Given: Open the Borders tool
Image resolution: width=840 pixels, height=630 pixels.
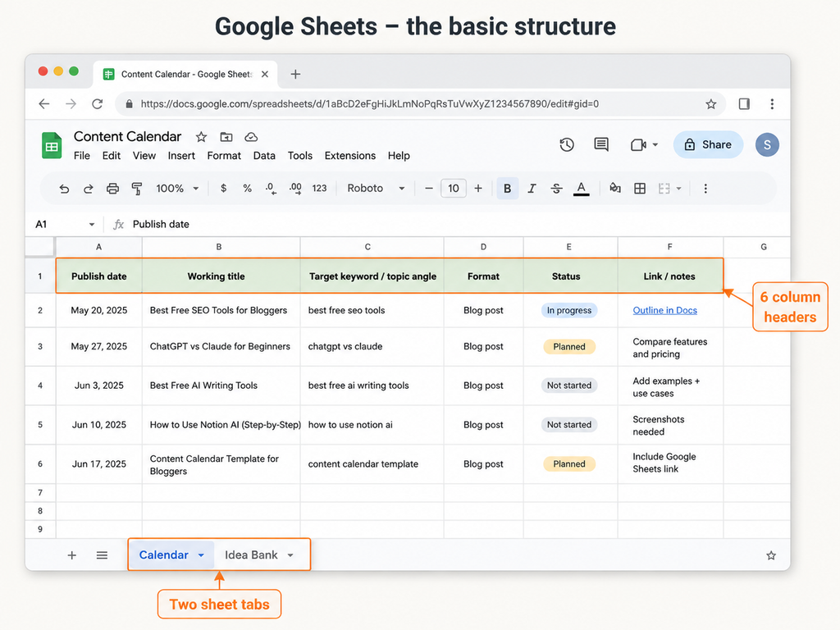Looking at the screenshot, I should coord(640,189).
